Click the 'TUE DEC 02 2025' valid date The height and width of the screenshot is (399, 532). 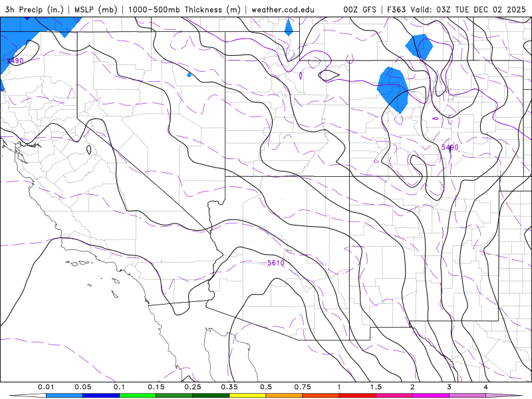pos(490,9)
